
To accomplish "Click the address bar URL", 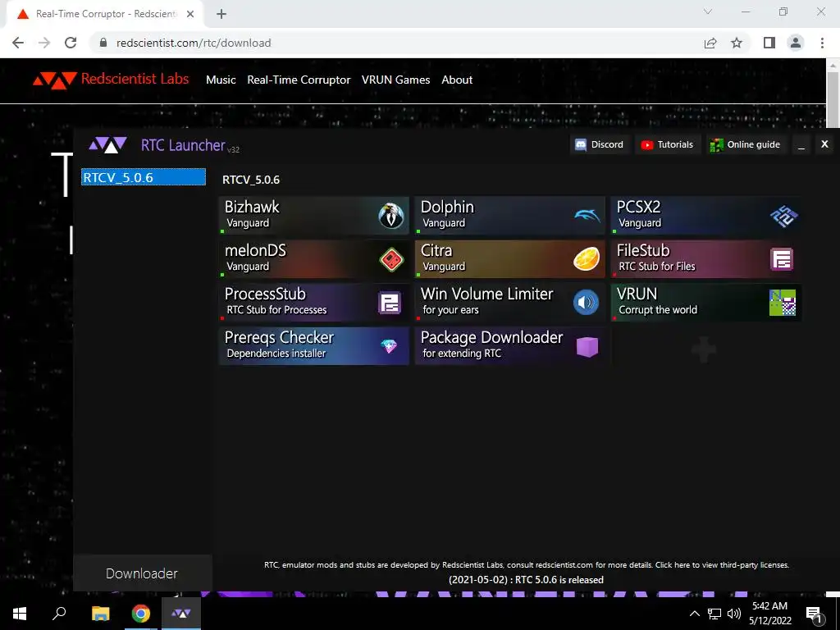I will (194, 43).
